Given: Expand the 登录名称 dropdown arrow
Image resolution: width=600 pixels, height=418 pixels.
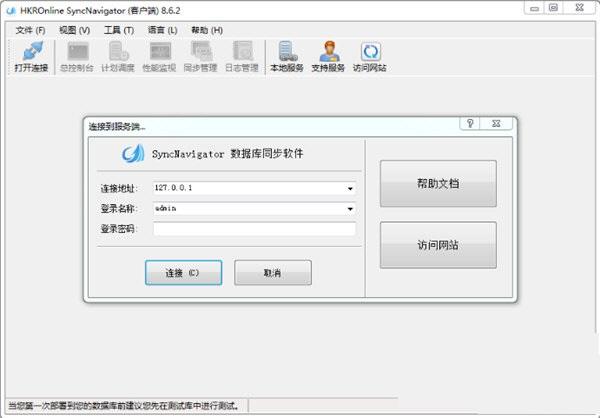Looking at the screenshot, I should click(x=350, y=209).
